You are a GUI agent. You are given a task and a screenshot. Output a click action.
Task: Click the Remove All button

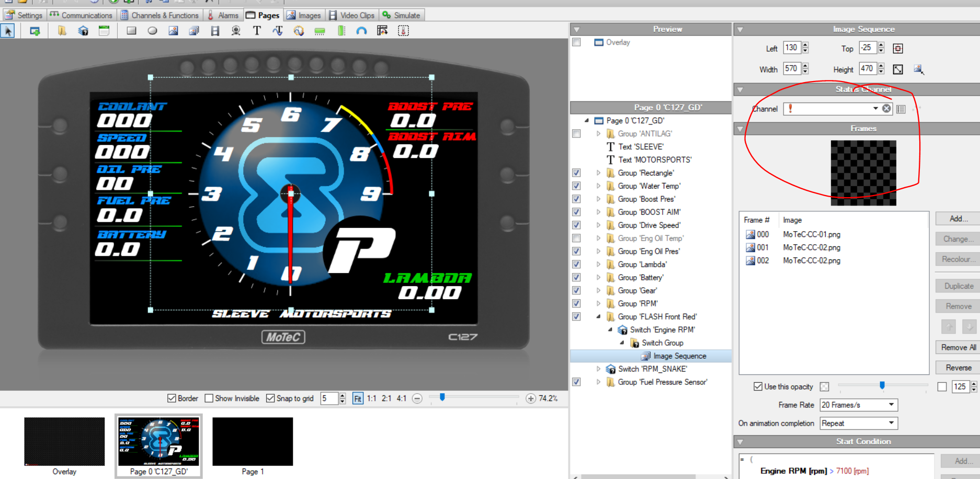point(958,347)
